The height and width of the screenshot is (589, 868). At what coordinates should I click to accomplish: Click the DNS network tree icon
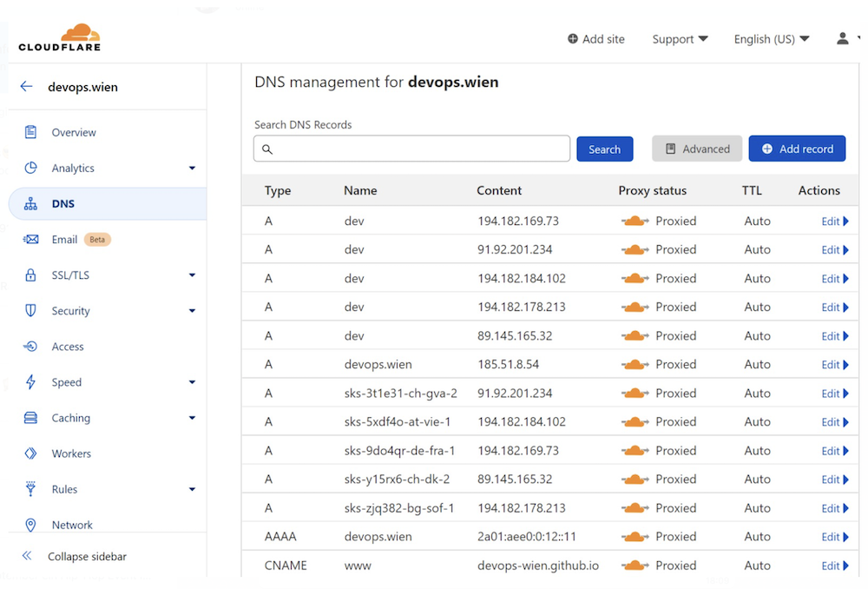coord(30,203)
